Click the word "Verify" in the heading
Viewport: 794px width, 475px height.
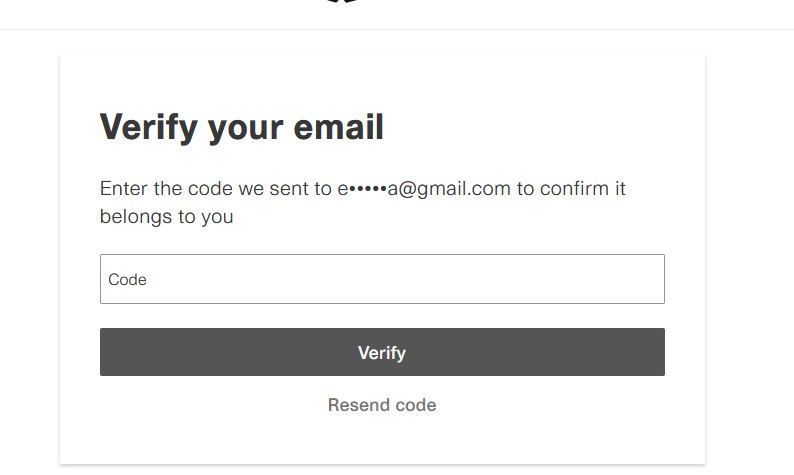(148, 128)
